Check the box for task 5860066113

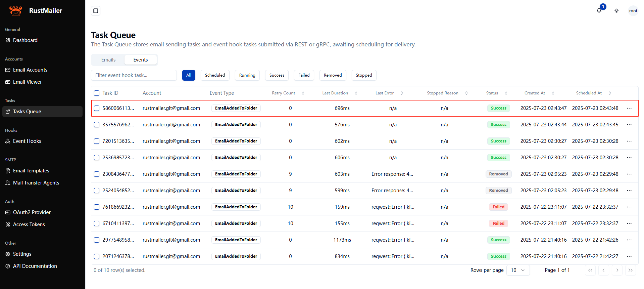(x=97, y=108)
